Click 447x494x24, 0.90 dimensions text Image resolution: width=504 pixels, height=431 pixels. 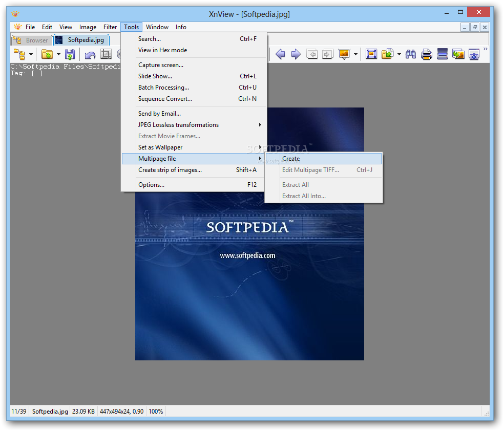[x=121, y=412]
